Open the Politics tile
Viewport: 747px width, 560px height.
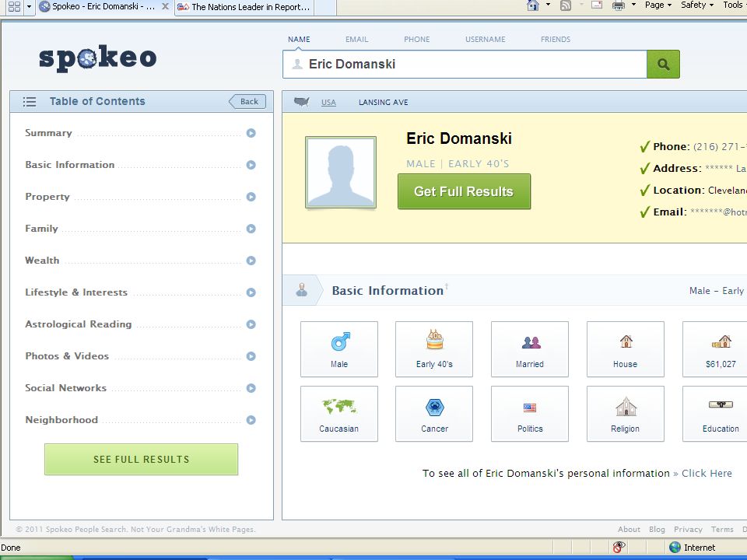530,414
